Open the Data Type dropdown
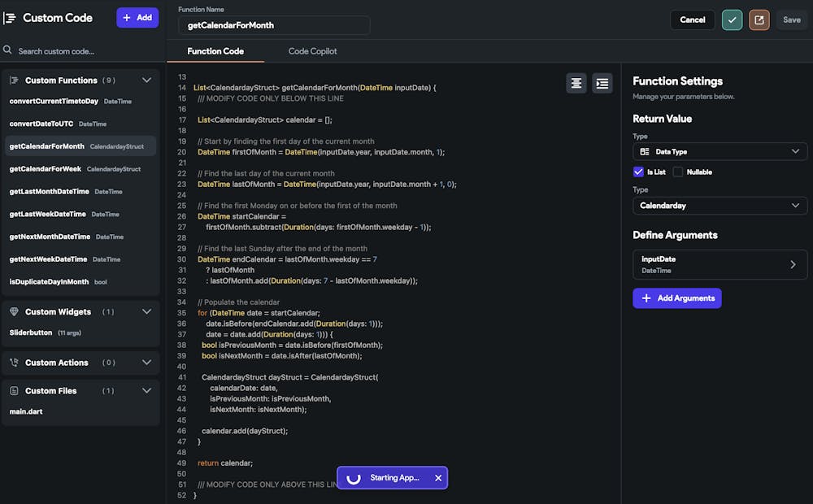Image resolution: width=813 pixels, height=504 pixels. tap(720, 152)
